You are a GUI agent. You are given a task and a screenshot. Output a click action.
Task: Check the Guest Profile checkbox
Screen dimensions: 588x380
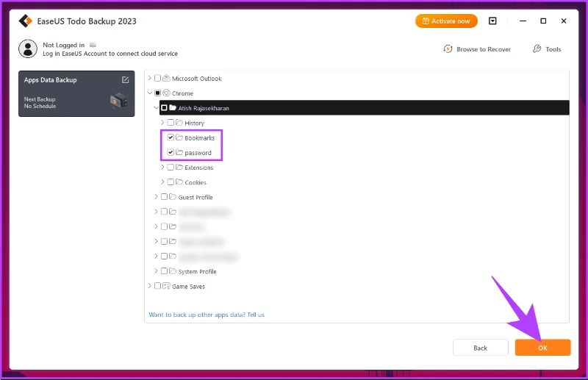164,196
